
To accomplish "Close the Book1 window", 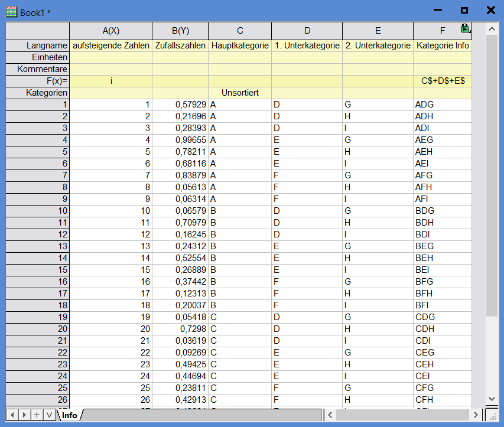I will point(491,10).
